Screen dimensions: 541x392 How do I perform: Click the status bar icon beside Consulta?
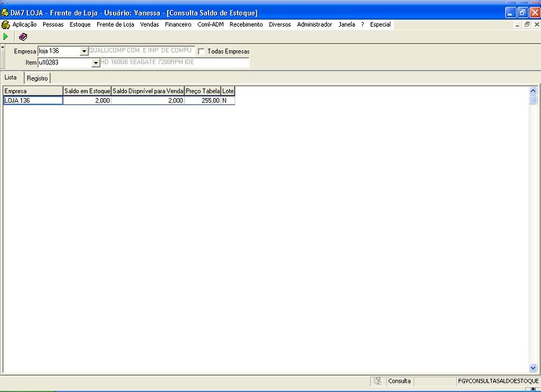point(377,381)
